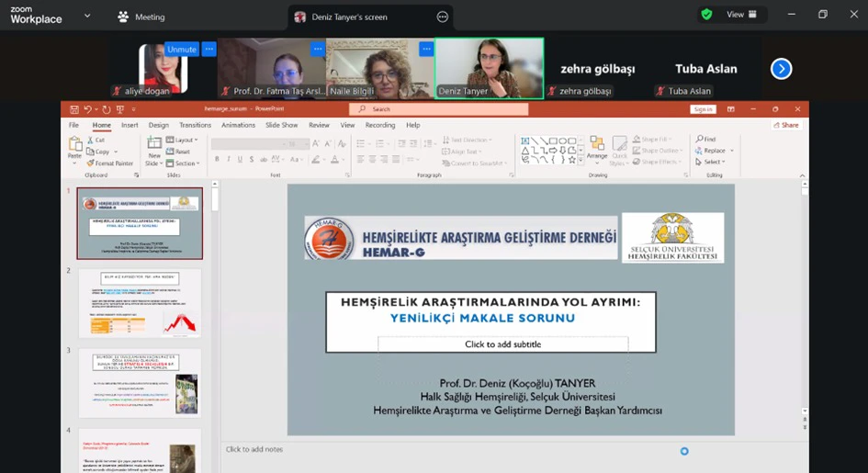Open the Meeting tab in Zoom
This screenshot has width=868, height=473.
141,17
